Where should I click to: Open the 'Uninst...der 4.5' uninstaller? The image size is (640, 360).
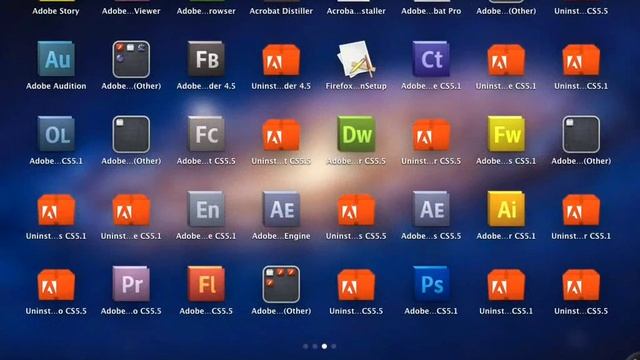[281, 60]
